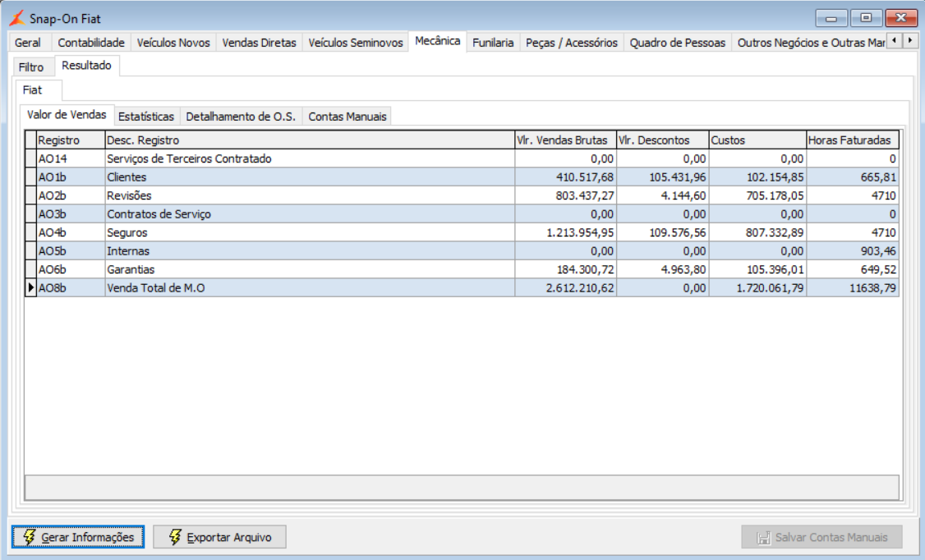
Task: Select the Mecânica tab
Action: pyautogui.click(x=438, y=41)
